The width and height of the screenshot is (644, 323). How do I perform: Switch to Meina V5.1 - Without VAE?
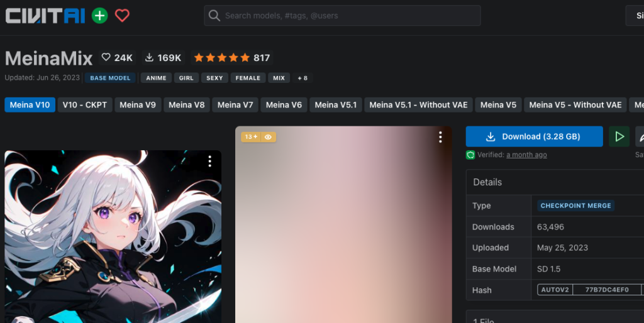point(418,105)
